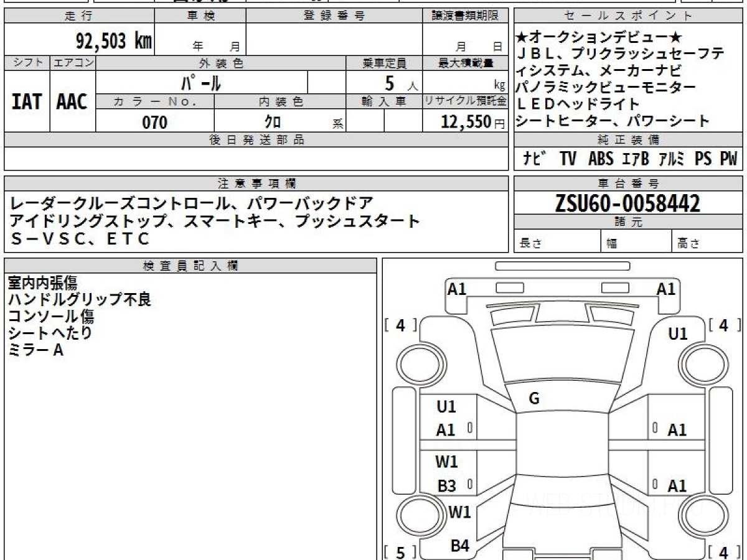
Task: Select the PW power windows label
Action: click(x=728, y=159)
